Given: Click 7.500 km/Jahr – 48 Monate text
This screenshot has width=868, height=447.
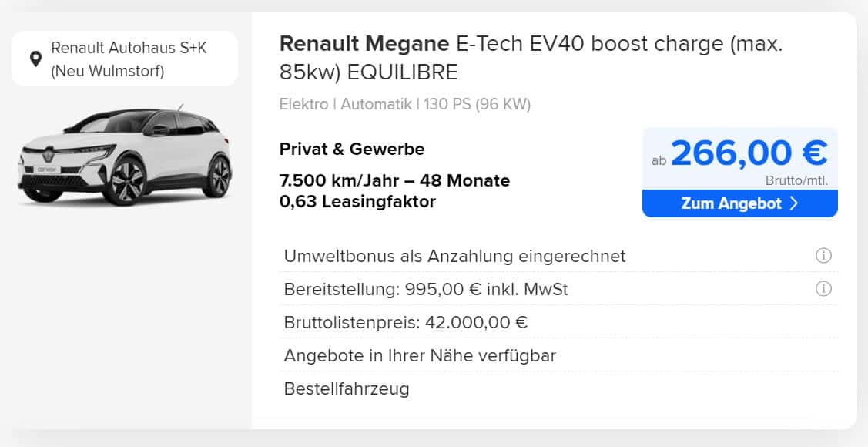Looking at the screenshot, I should [x=394, y=181].
